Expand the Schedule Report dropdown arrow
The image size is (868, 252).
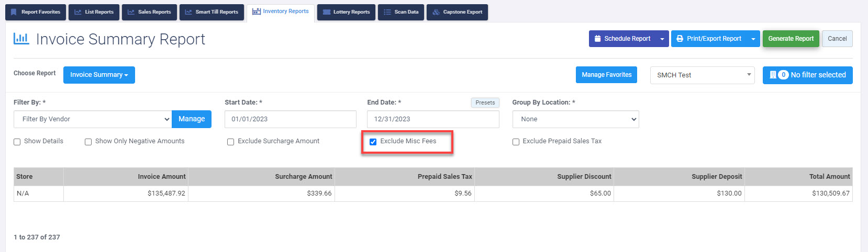point(662,39)
